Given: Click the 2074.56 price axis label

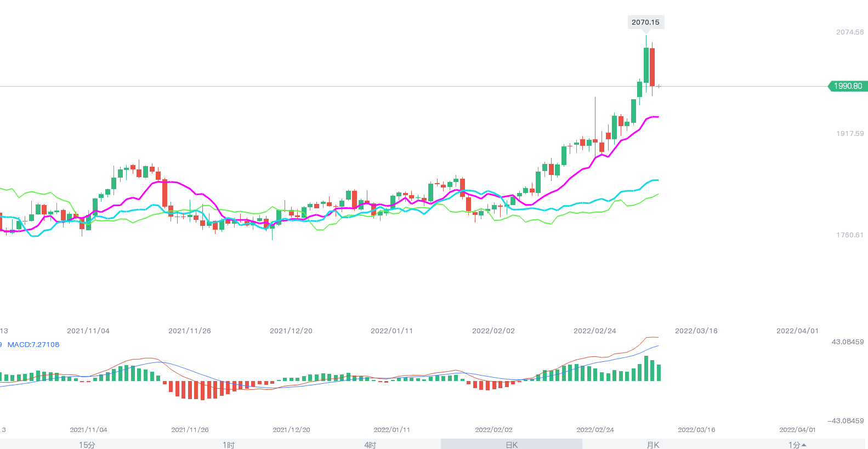Looking at the screenshot, I should tap(849, 32).
